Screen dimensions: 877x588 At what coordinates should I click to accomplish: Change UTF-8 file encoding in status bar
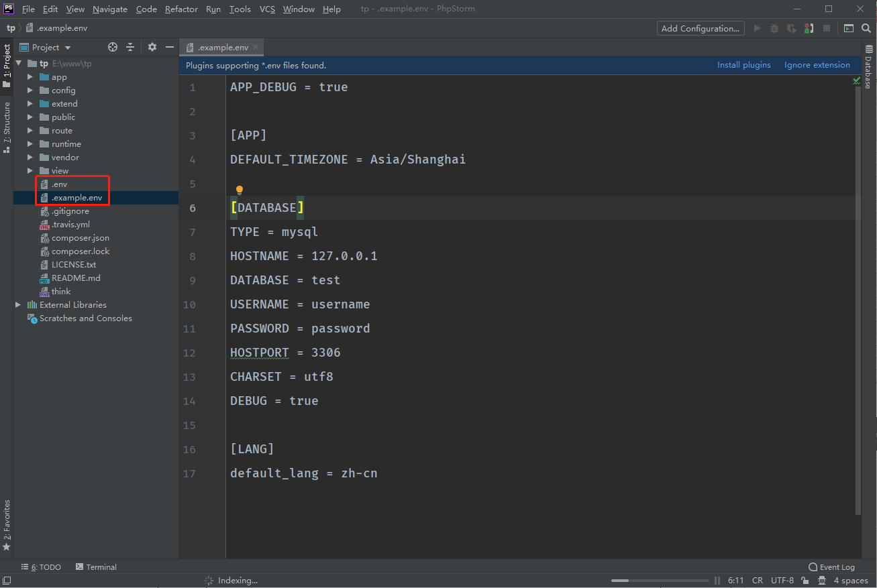pyautogui.click(x=782, y=581)
